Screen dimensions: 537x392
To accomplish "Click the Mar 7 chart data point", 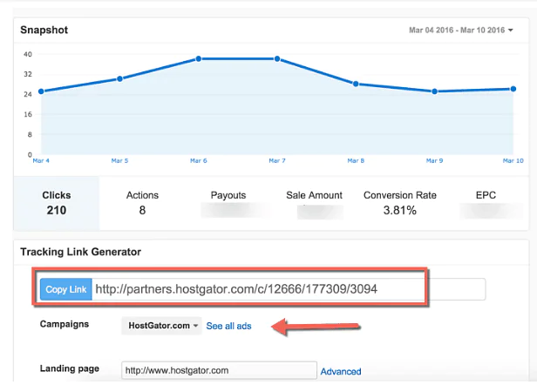I will (x=277, y=58).
